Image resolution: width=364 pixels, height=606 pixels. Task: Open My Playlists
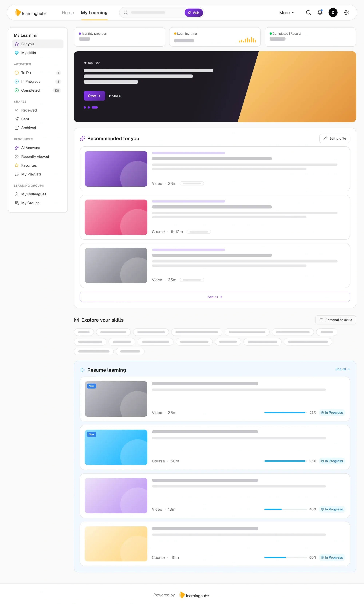click(38, 174)
